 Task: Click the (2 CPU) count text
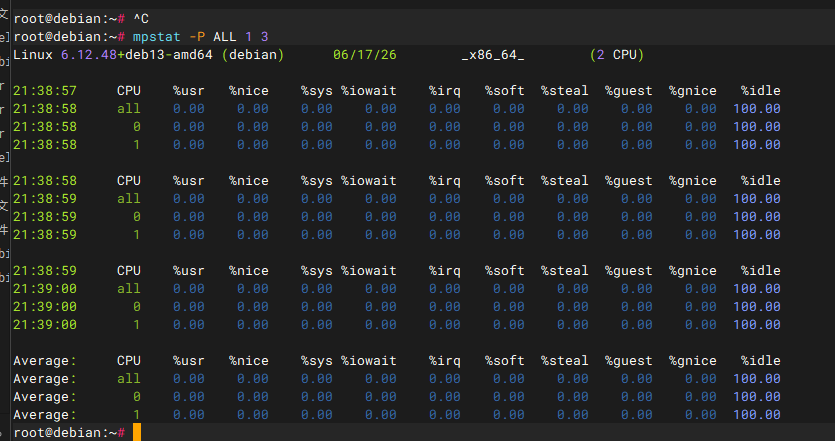click(617, 55)
